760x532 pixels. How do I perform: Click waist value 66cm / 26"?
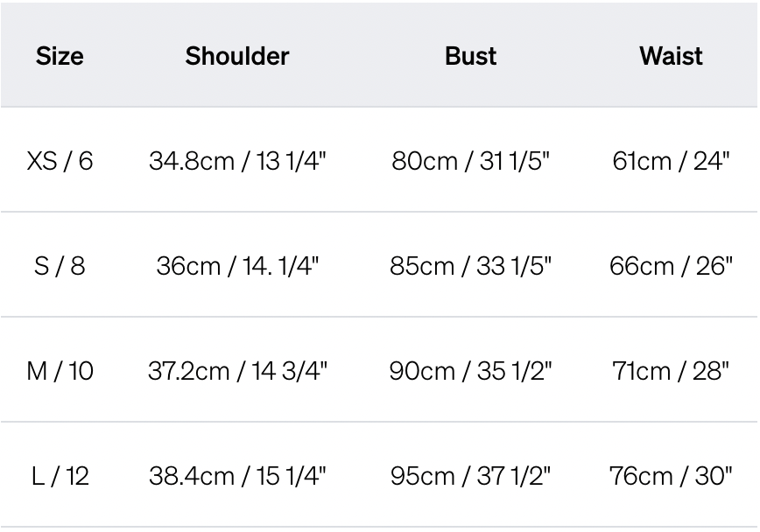click(x=671, y=266)
